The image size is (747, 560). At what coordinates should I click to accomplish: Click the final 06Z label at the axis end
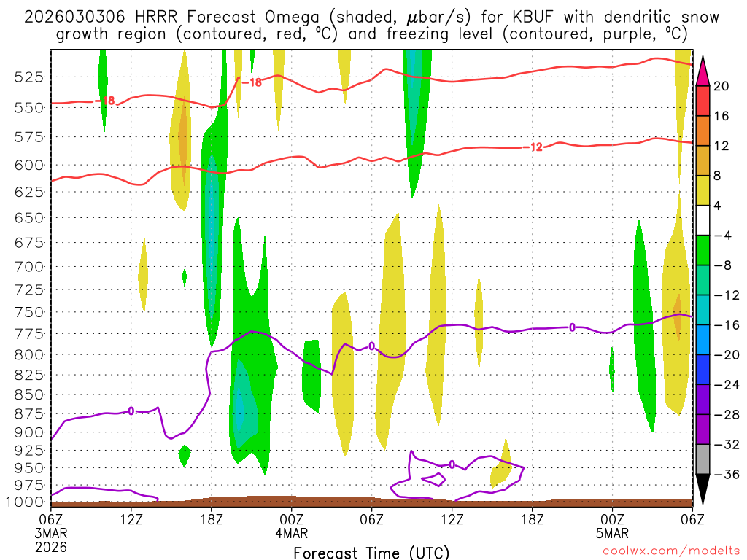pyautogui.click(x=692, y=519)
